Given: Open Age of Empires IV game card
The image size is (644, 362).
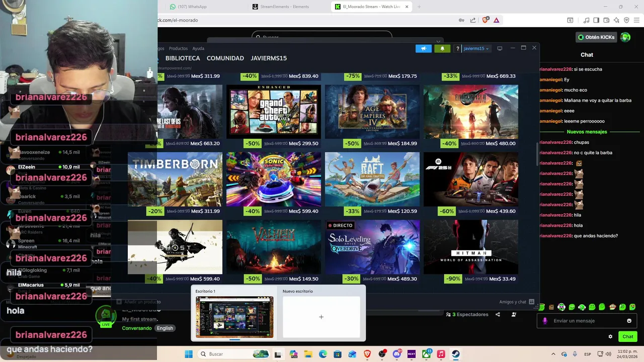Looking at the screenshot, I should pos(372,111).
